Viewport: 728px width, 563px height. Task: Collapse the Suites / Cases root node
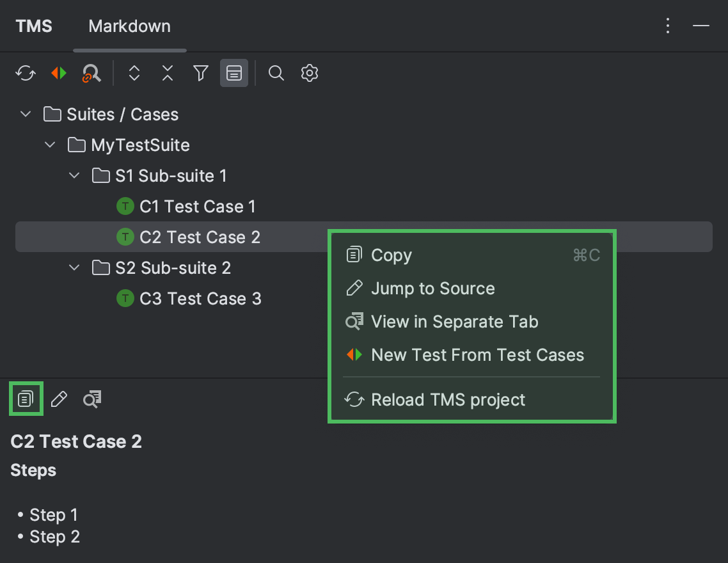[x=25, y=114]
